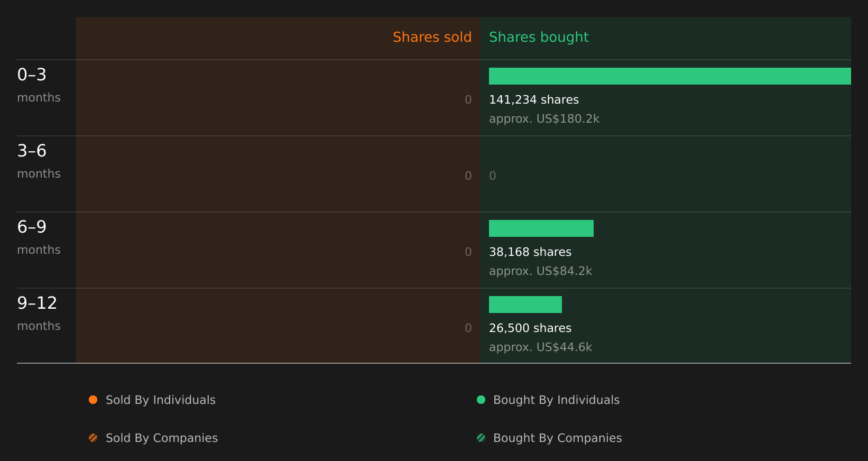Click the 0–3 months green bought bar
868x461 pixels.
click(x=670, y=76)
